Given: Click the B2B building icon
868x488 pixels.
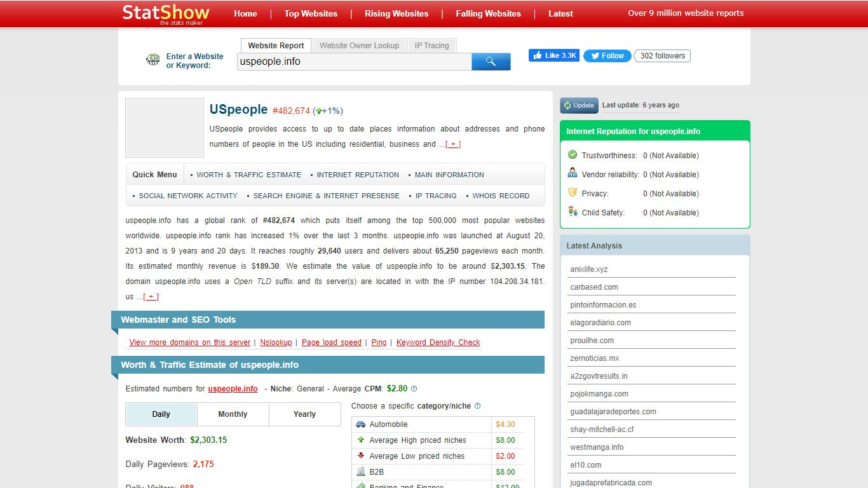Looking at the screenshot, I should point(361,471).
